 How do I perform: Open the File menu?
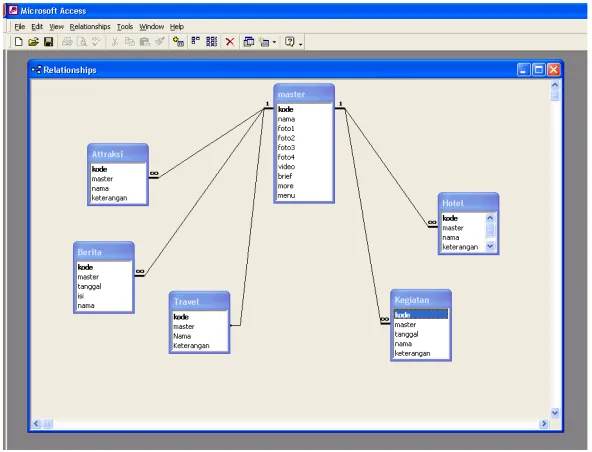point(20,27)
